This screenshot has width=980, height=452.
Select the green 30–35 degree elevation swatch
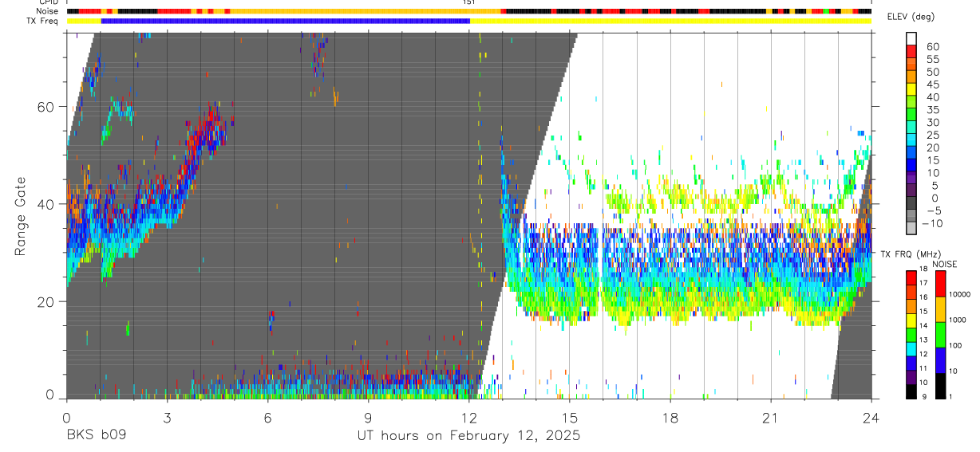pos(911,116)
